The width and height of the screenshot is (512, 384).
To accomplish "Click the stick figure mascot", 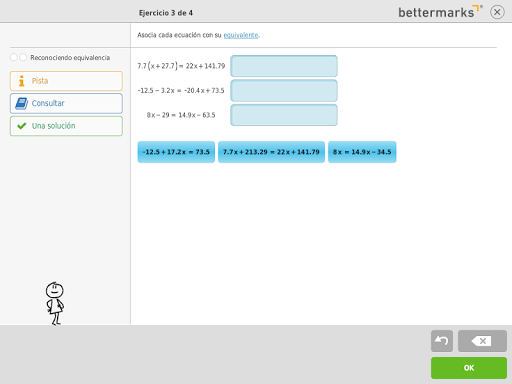I will (55, 303).
